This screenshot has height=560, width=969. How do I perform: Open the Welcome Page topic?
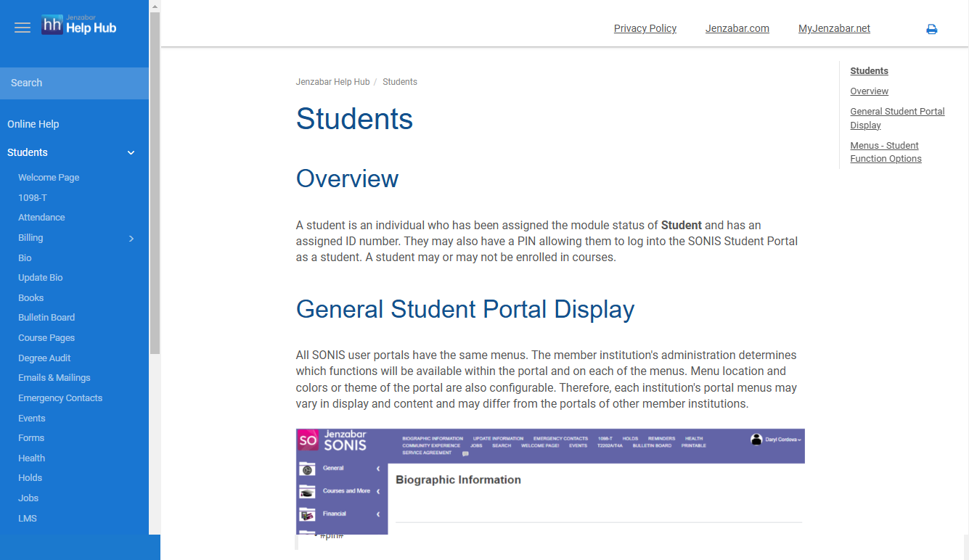coord(49,178)
